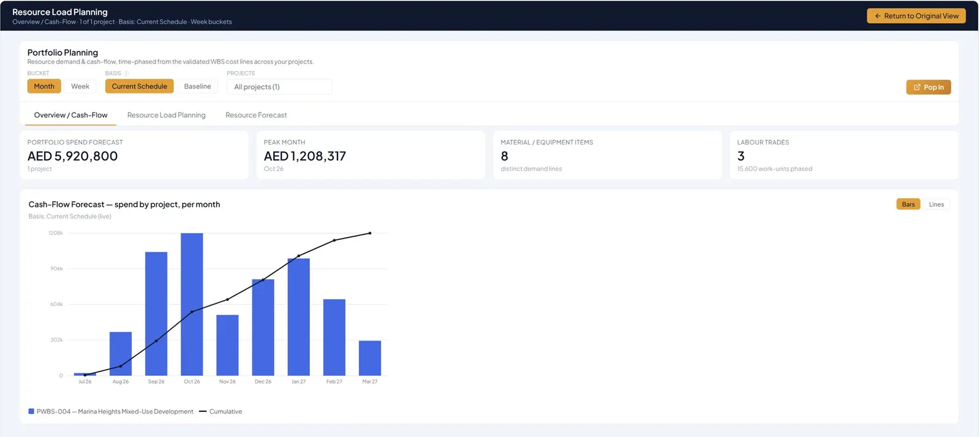Click the '15,600 work-units phased' text
Screen dimensions: 980x437
point(775,169)
